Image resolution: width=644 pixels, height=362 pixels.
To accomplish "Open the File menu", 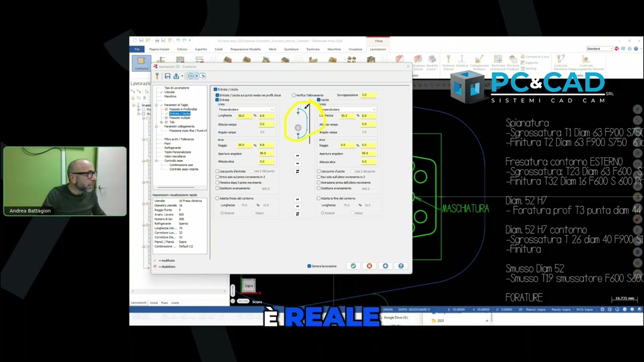I will pos(137,49).
